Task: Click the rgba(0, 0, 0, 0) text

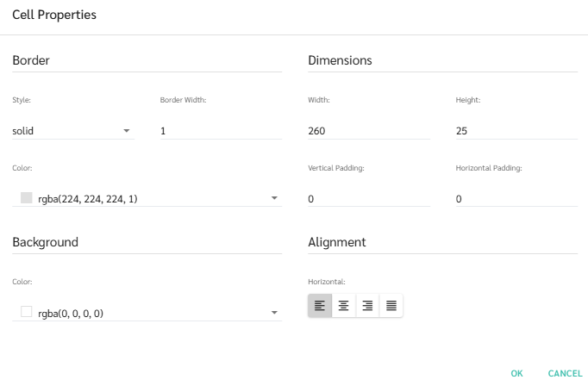Action: [71, 314]
